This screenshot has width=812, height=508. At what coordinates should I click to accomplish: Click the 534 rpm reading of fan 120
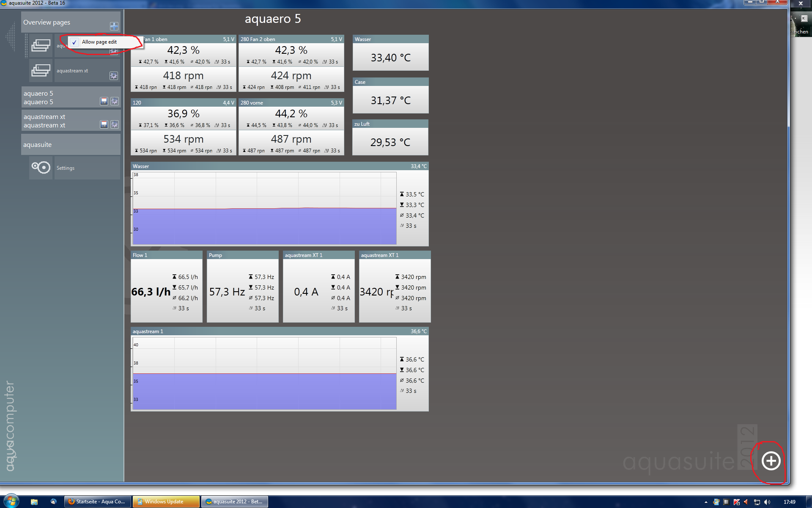click(184, 139)
